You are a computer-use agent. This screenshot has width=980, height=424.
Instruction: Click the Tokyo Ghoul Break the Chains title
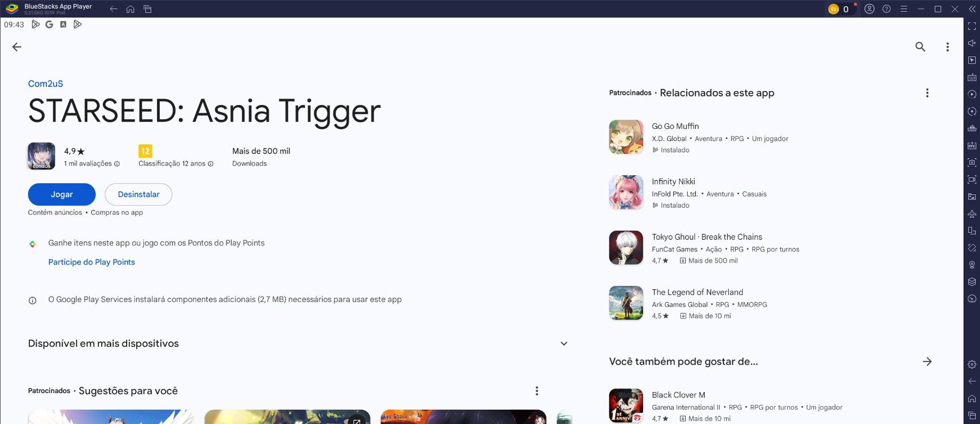[707, 237]
